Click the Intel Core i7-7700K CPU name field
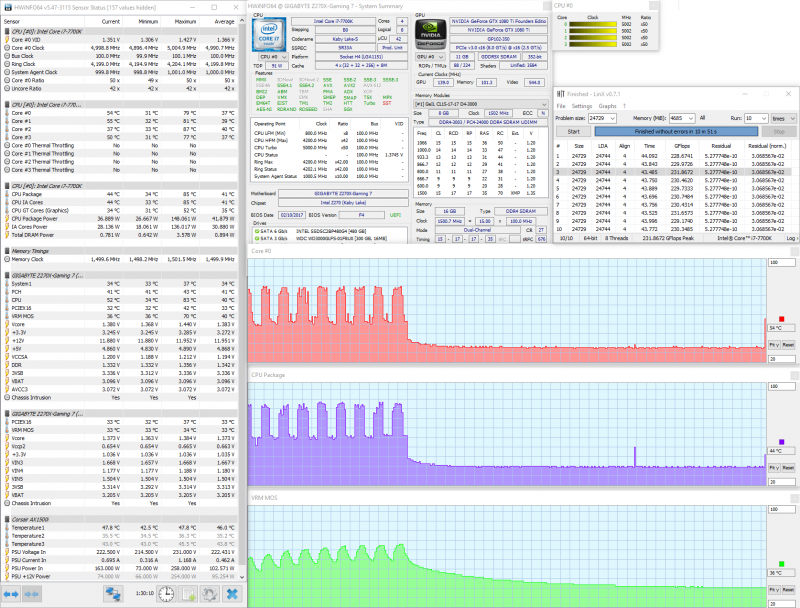Image resolution: width=800 pixels, height=608 pixels. coord(332,21)
